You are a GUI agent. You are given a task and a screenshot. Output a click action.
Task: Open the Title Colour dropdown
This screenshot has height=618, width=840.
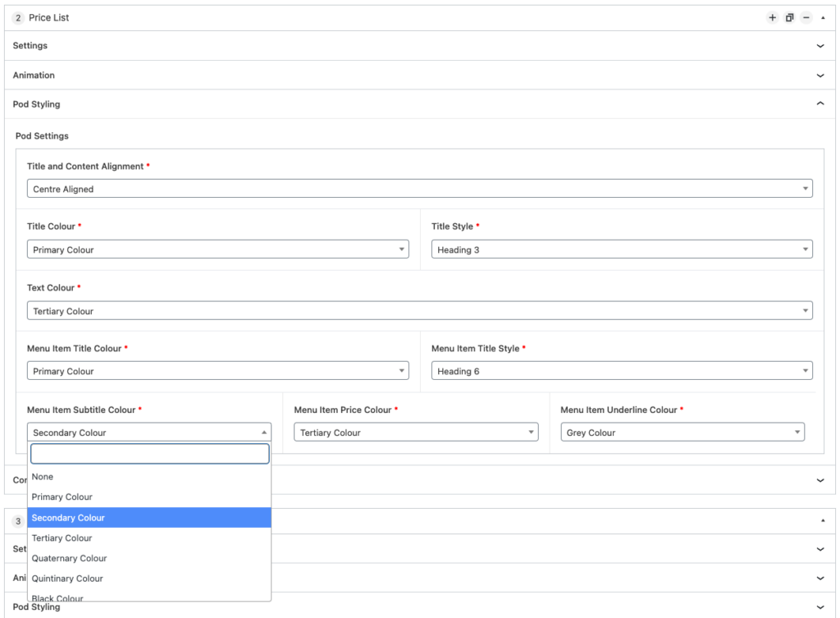tap(217, 249)
